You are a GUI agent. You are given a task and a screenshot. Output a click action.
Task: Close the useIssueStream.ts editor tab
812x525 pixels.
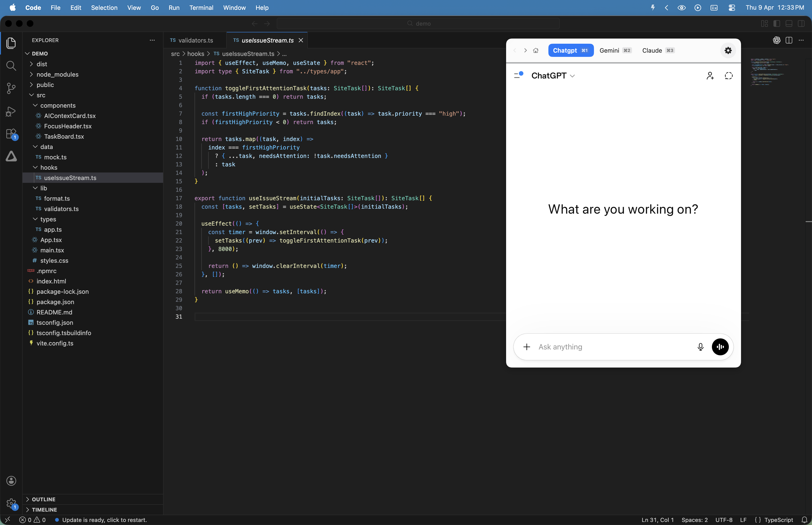[x=301, y=40]
